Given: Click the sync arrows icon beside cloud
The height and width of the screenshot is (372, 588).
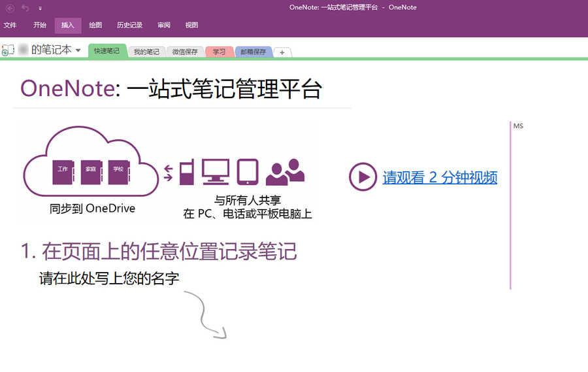Looking at the screenshot, I should pos(169,173).
